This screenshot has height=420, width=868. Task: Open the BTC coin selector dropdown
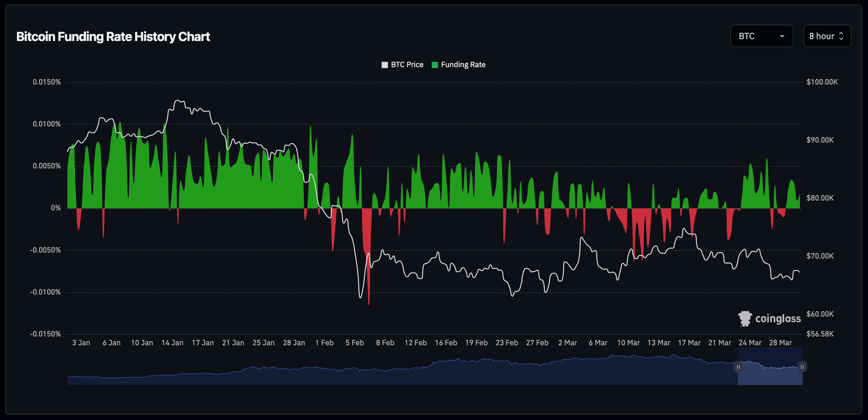(761, 36)
